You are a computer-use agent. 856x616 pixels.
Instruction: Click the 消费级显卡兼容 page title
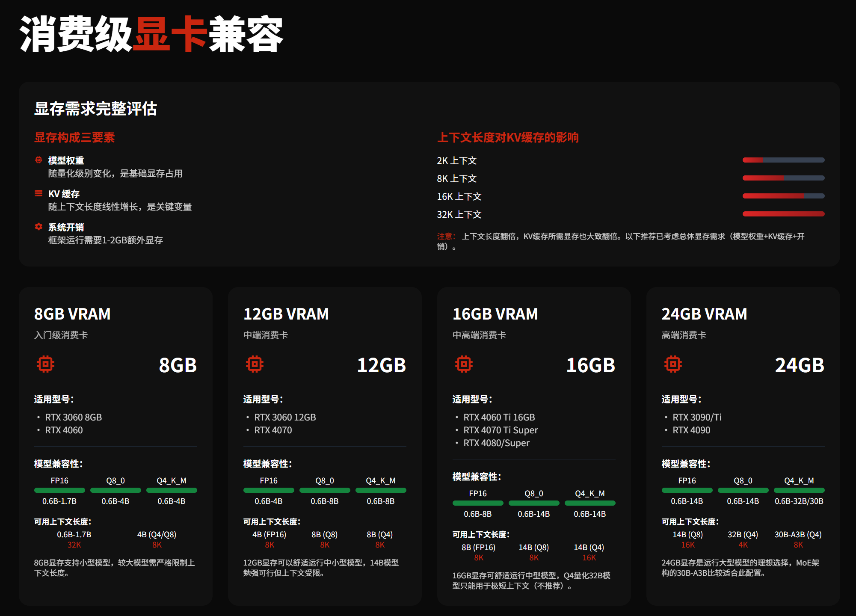click(x=151, y=34)
